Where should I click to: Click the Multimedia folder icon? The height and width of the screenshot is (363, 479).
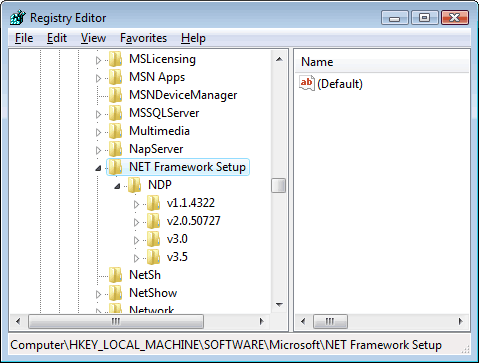[x=115, y=131]
